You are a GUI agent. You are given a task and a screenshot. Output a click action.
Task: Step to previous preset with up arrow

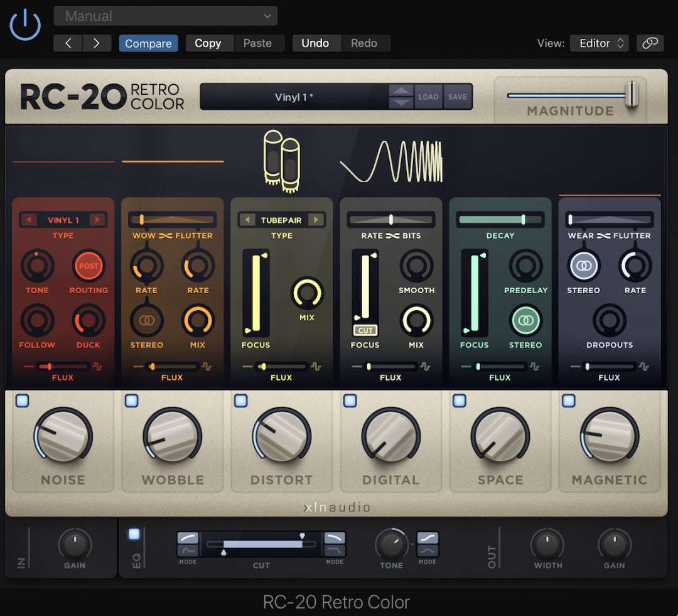click(x=401, y=90)
